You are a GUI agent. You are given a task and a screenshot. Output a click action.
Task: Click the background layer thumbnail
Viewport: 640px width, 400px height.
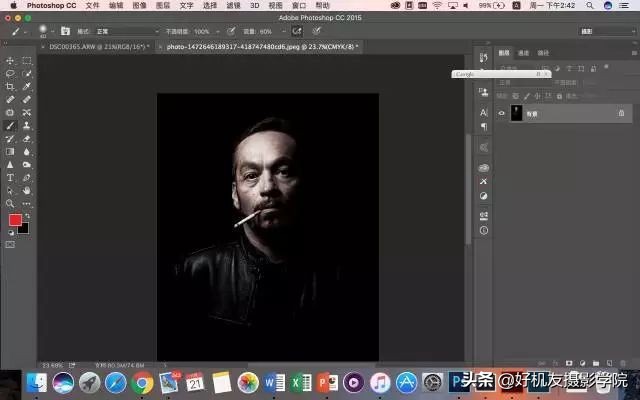tap(516, 113)
